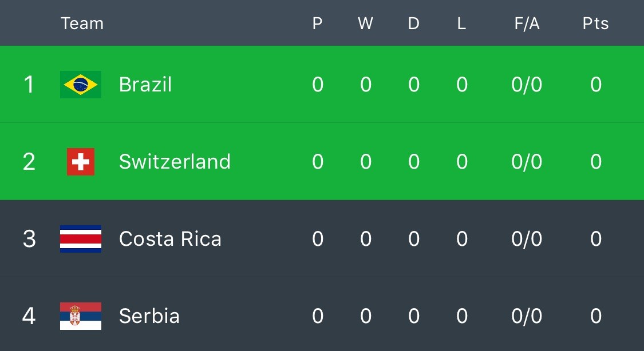This screenshot has width=644, height=351.
Task: Click Costa Rica's goals F/A value
Action: click(x=527, y=238)
